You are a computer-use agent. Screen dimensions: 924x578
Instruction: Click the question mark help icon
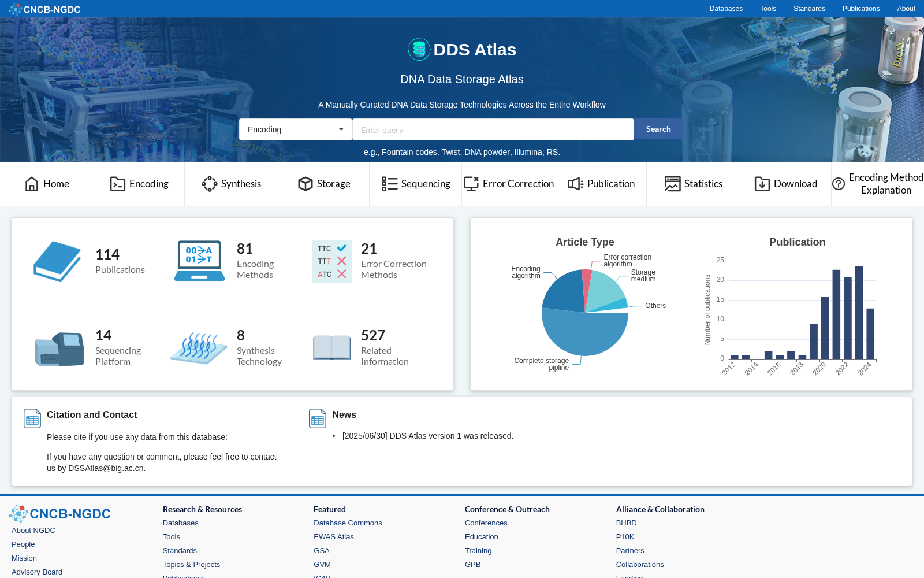tap(839, 184)
